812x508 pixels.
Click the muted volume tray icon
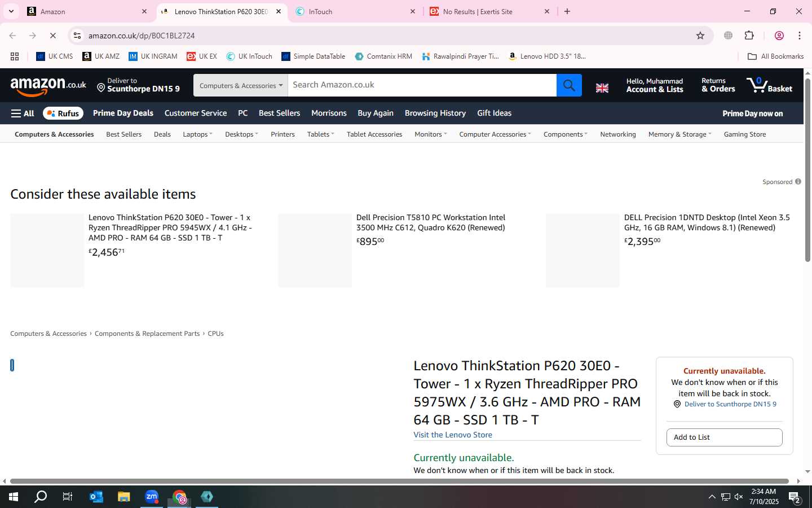tap(739, 497)
